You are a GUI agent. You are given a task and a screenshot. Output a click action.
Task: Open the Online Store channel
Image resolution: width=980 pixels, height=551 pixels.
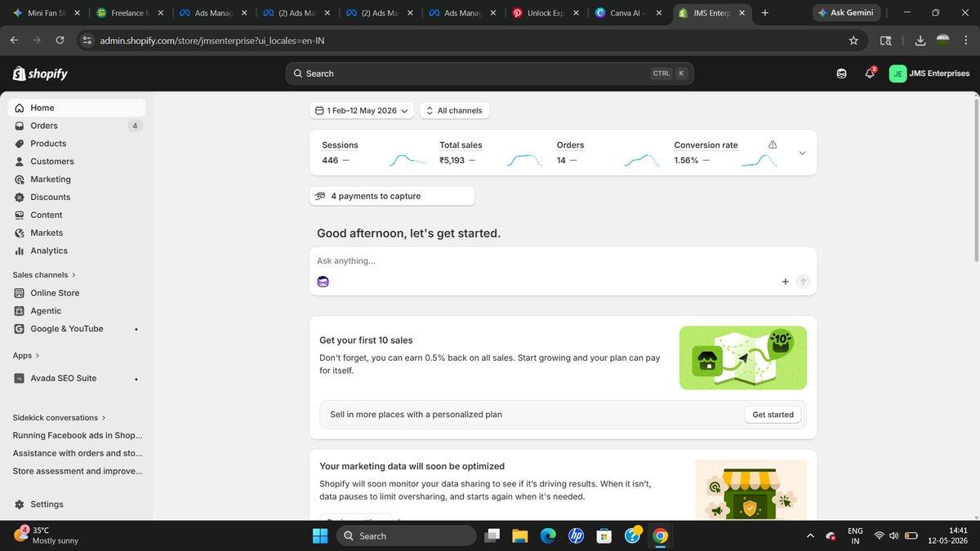point(77,293)
